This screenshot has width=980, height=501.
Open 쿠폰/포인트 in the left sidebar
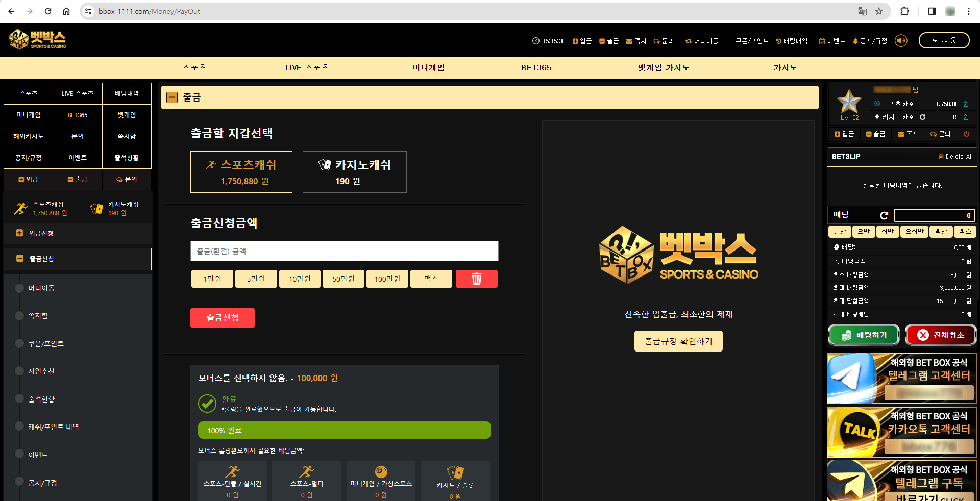coord(46,344)
